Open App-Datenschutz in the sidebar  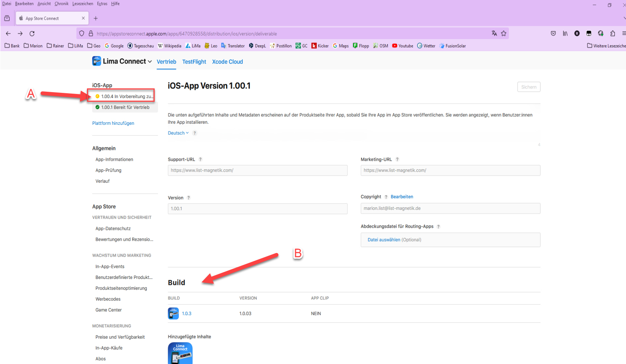click(x=113, y=228)
